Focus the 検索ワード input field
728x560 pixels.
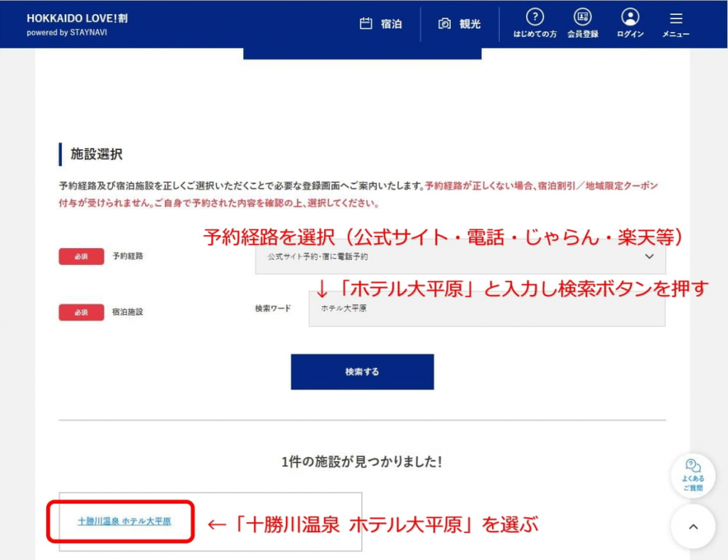tap(487, 308)
